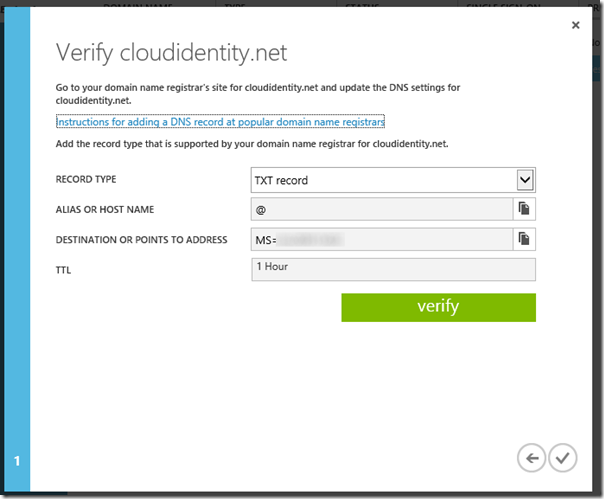Click the ALIAS OR HOST NAME label

point(105,209)
